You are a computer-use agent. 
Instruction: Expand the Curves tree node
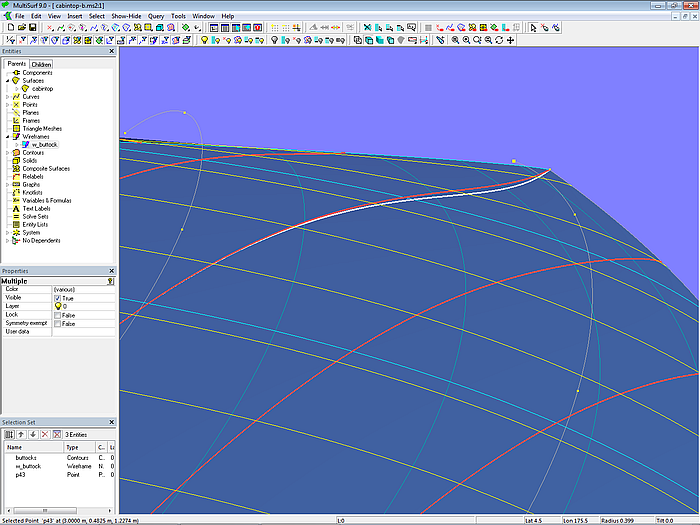click(x=7, y=96)
